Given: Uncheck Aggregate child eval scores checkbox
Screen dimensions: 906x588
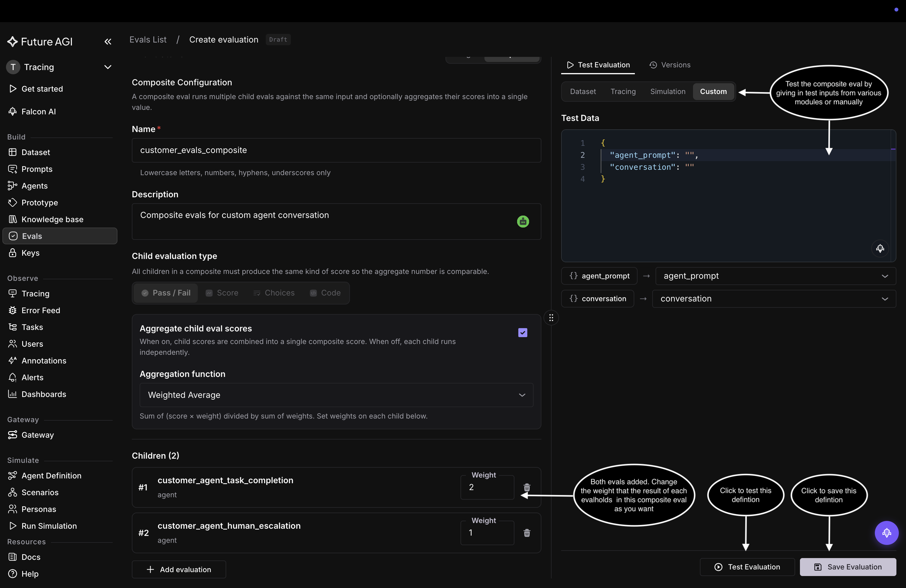Looking at the screenshot, I should 522,332.
